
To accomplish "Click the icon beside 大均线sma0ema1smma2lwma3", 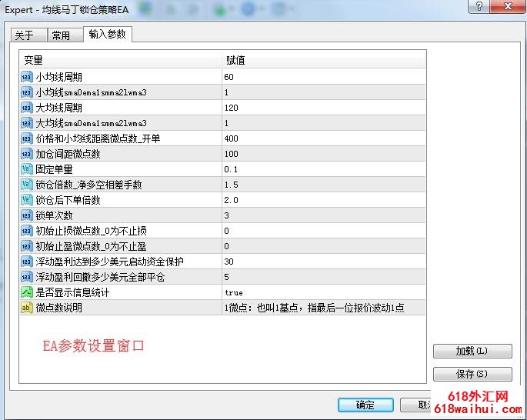I will [27, 123].
